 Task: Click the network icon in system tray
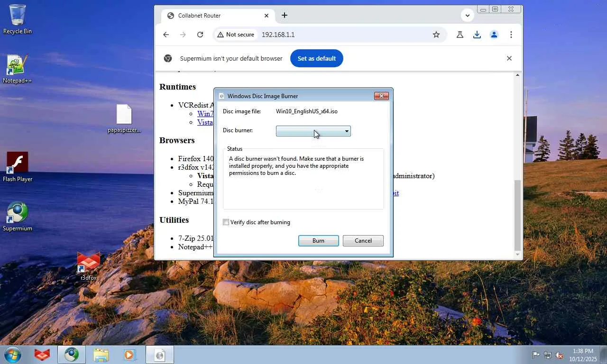point(548,355)
